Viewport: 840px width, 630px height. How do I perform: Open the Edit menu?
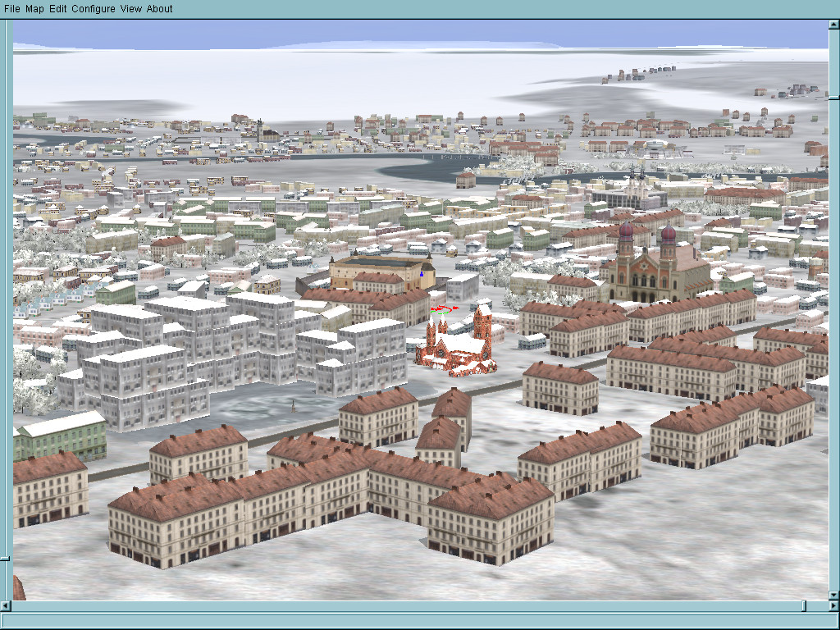58,8
